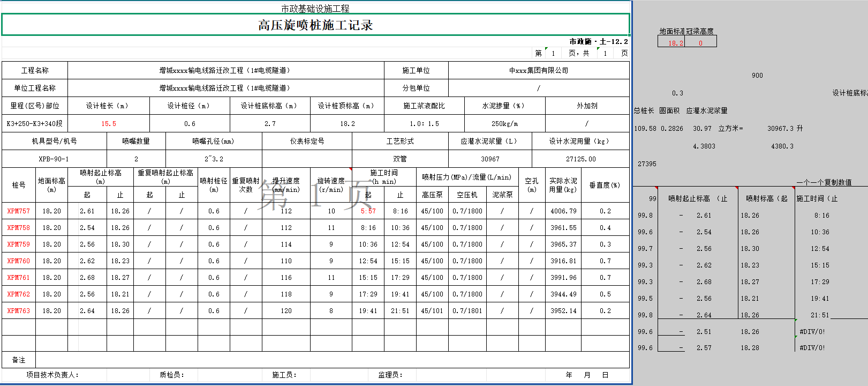
Task: Click the 市政基础设施工程 header text
Action: click(x=315, y=9)
